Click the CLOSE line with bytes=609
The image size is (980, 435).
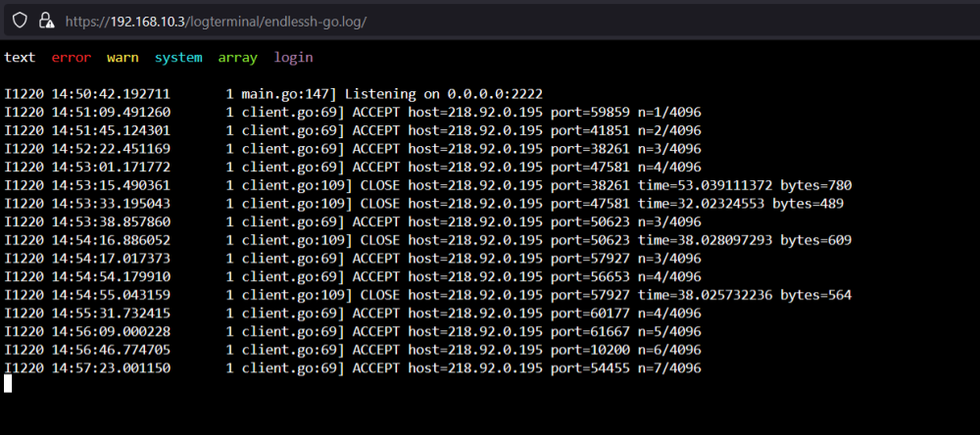point(428,240)
